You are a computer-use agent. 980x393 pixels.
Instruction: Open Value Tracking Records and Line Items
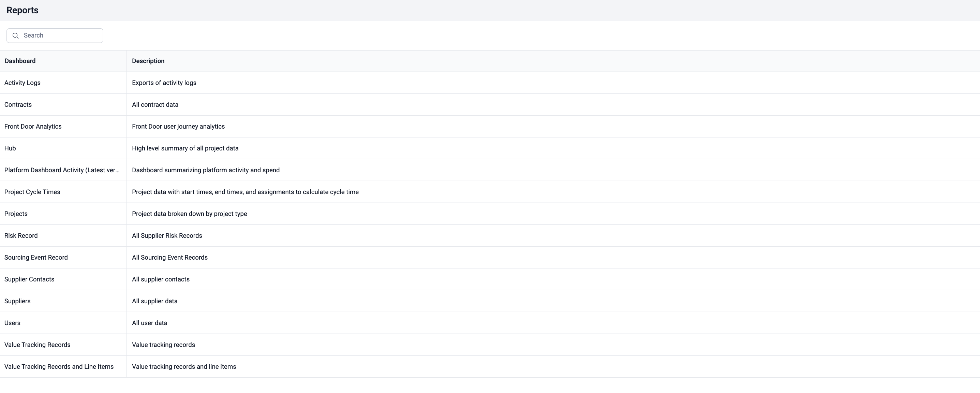click(59, 367)
